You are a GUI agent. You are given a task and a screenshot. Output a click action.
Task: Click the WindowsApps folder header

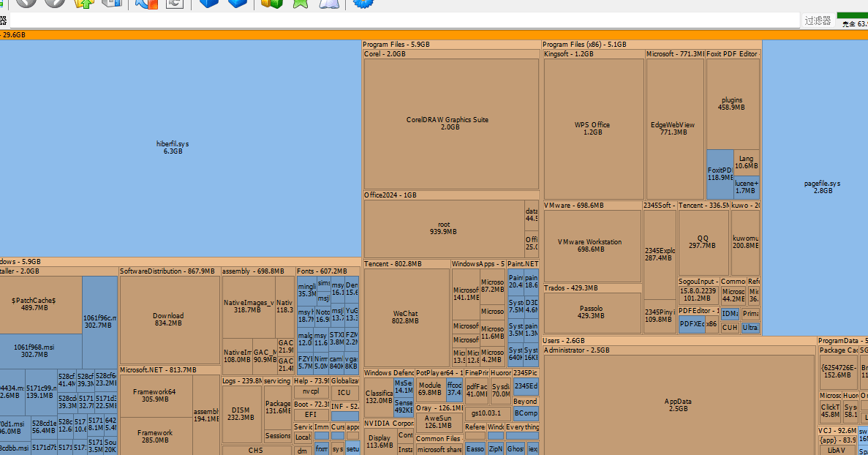click(478, 264)
